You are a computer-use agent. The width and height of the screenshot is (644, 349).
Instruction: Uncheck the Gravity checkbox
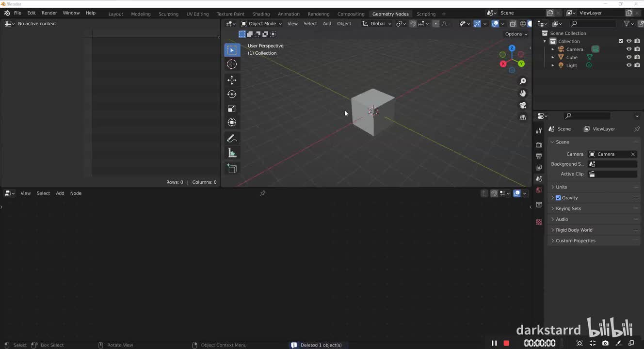(558, 198)
